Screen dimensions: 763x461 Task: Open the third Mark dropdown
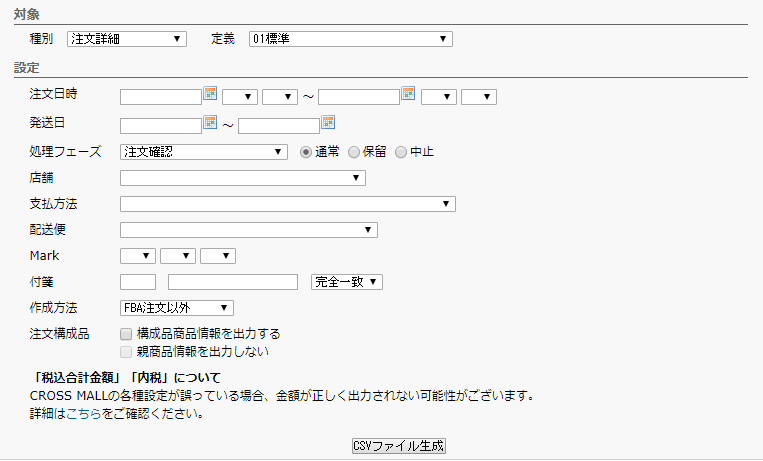click(218, 256)
